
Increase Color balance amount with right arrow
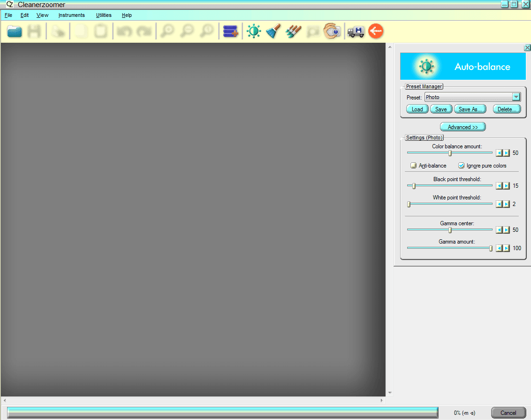tap(507, 153)
